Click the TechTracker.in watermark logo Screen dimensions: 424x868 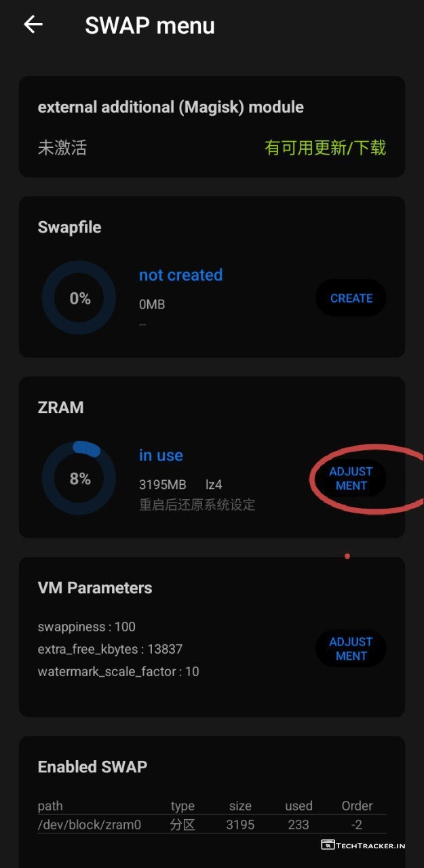pyautogui.click(x=362, y=845)
